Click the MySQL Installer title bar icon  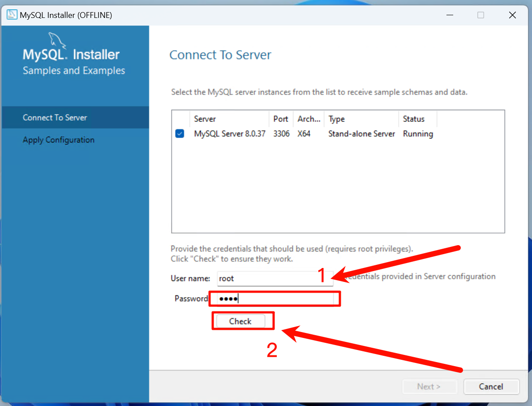tap(12, 15)
